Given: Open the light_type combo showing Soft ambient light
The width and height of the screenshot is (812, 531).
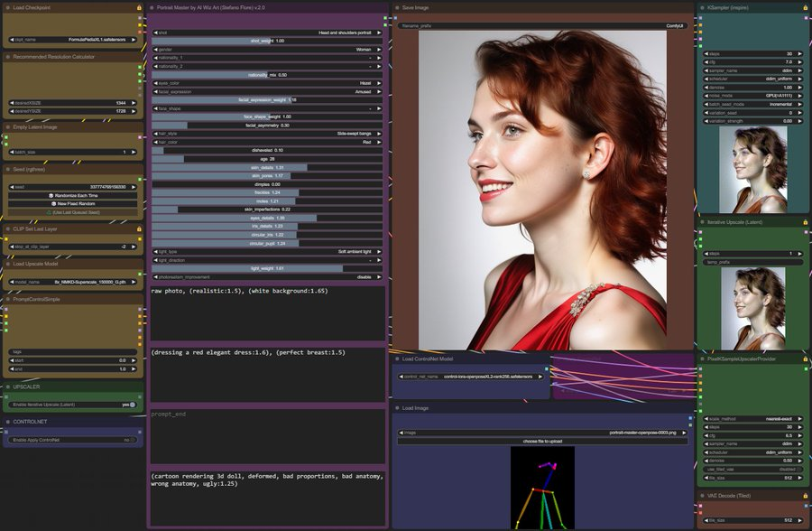Looking at the screenshot, I should [267, 251].
